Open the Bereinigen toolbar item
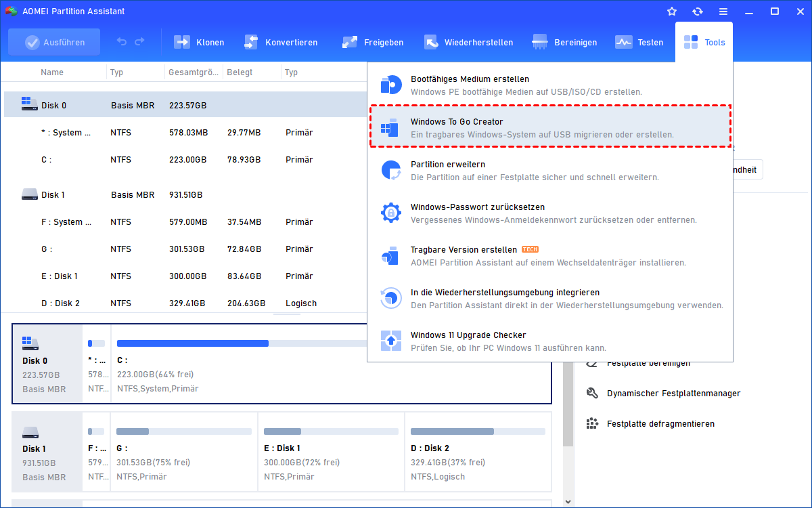The width and height of the screenshot is (812, 508). 564,42
